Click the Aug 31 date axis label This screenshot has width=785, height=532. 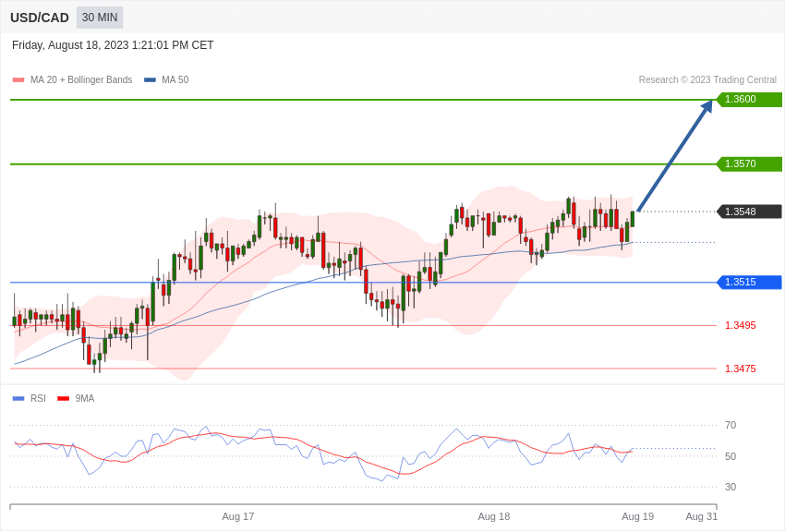click(x=701, y=516)
